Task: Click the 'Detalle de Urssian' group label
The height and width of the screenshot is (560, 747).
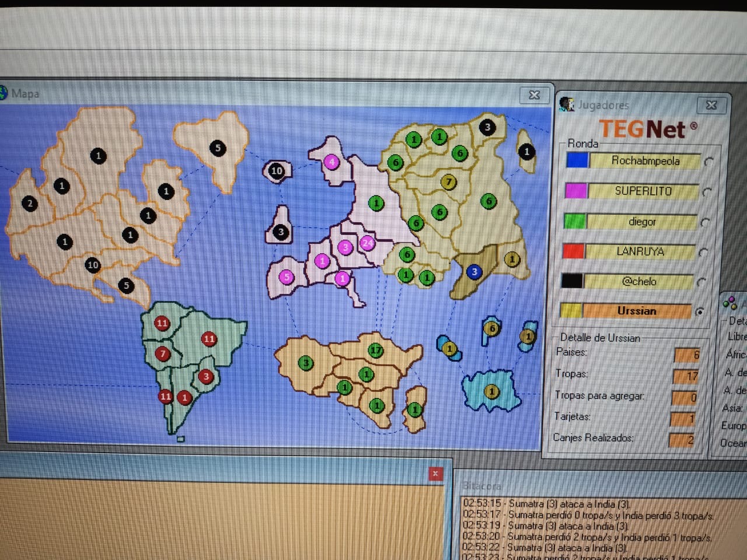Action: click(600, 338)
